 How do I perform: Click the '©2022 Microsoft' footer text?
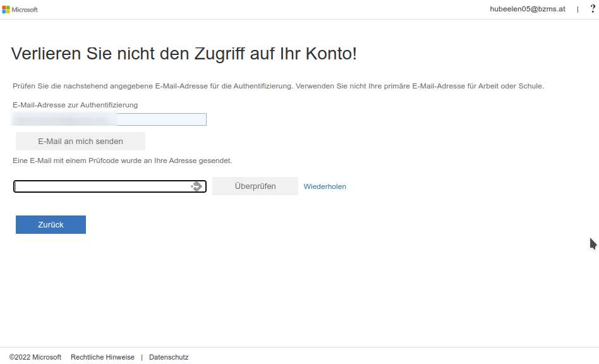(x=35, y=357)
